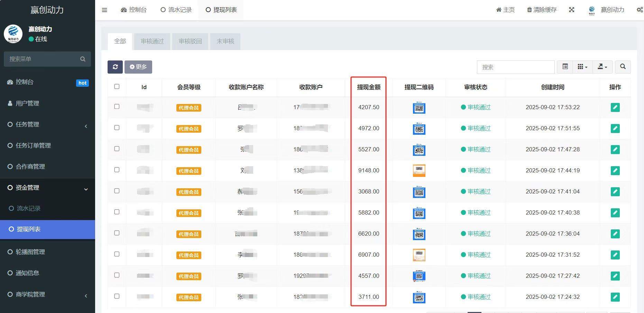Image resolution: width=644 pixels, height=313 pixels.
Task: Edit the row created at 17:44:19
Action: click(x=615, y=171)
